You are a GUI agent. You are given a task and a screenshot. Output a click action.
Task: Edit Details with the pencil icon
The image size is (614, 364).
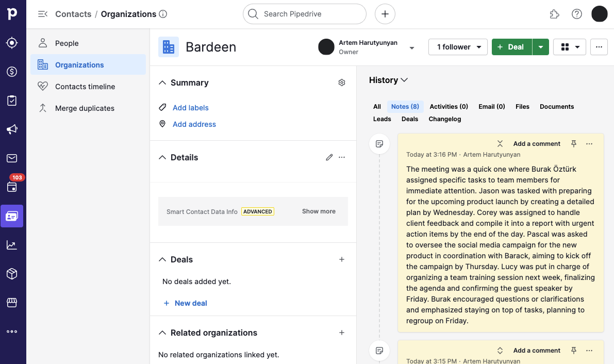(x=329, y=157)
